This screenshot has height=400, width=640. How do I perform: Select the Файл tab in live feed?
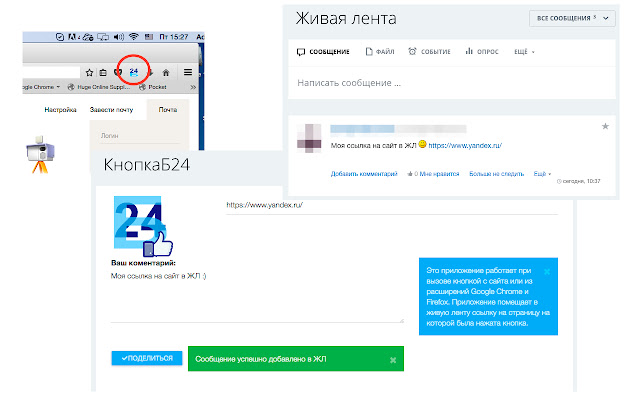pyautogui.click(x=380, y=51)
